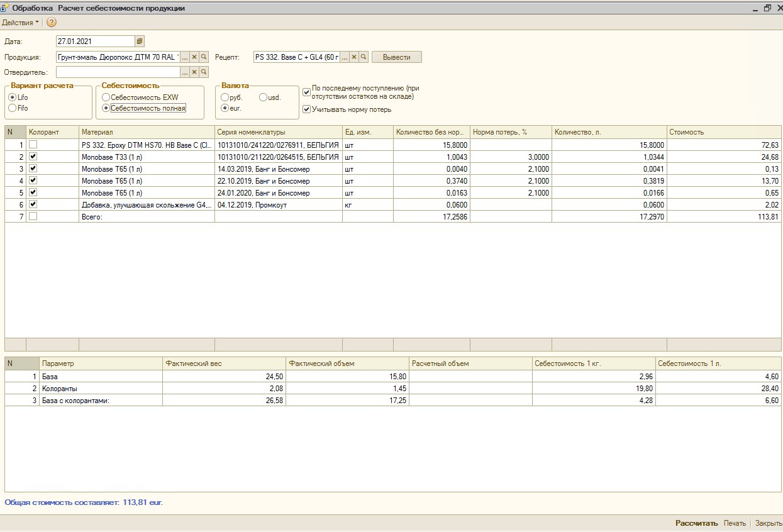This screenshot has height=532, width=783.
Task: Open the Продукция item via magnifier icon
Action: point(204,57)
